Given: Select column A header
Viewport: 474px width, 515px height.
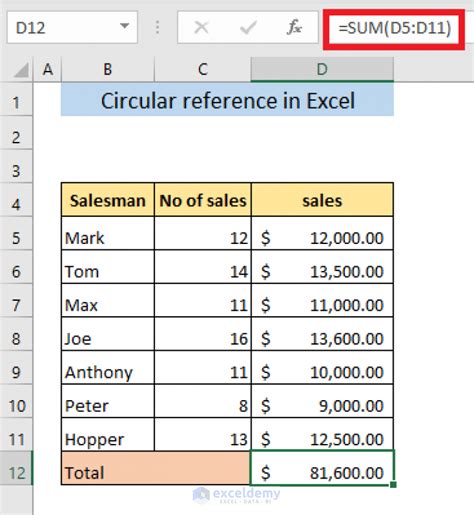Looking at the screenshot, I should pyautogui.click(x=47, y=69).
